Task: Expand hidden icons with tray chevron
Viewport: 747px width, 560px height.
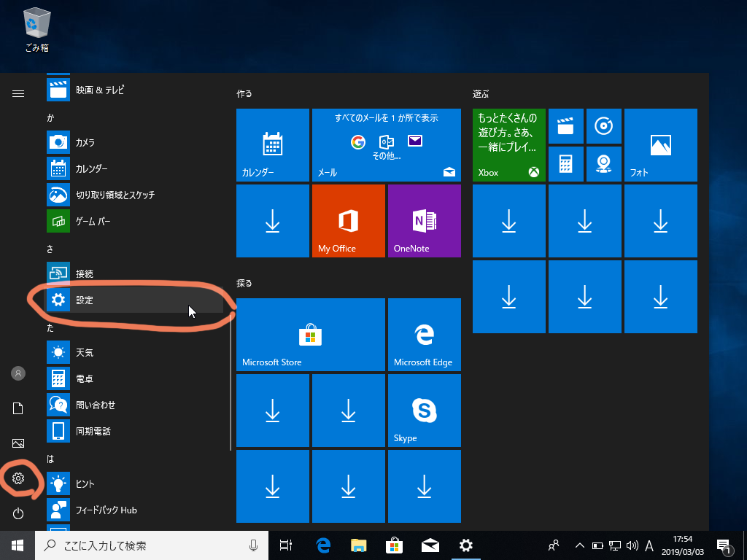Action: coord(579,545)
